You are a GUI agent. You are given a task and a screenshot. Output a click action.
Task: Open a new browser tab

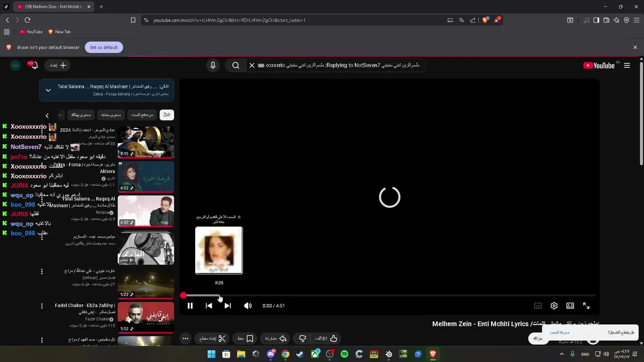[101, 7]
